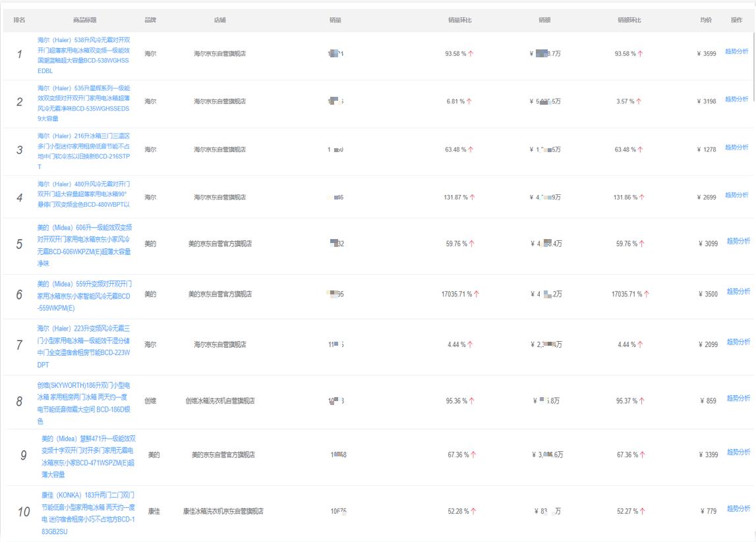This screenshot has height=542, width=756.
Task: Click the 排名 column header
Action: click(19, 20)
